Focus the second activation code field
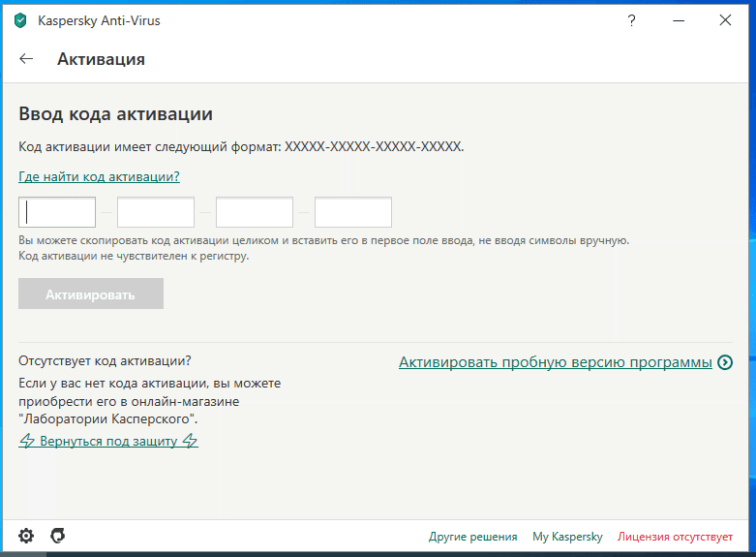 tap(156, 212)
